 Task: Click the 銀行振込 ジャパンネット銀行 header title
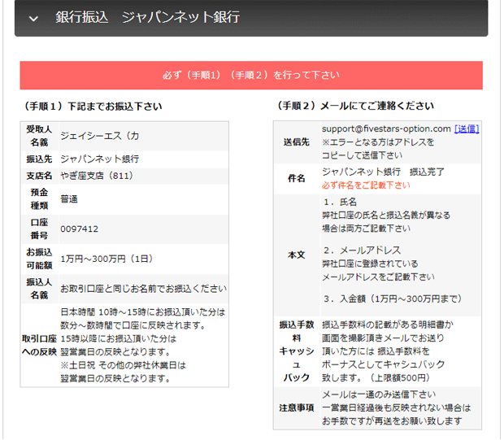(147, 17)
